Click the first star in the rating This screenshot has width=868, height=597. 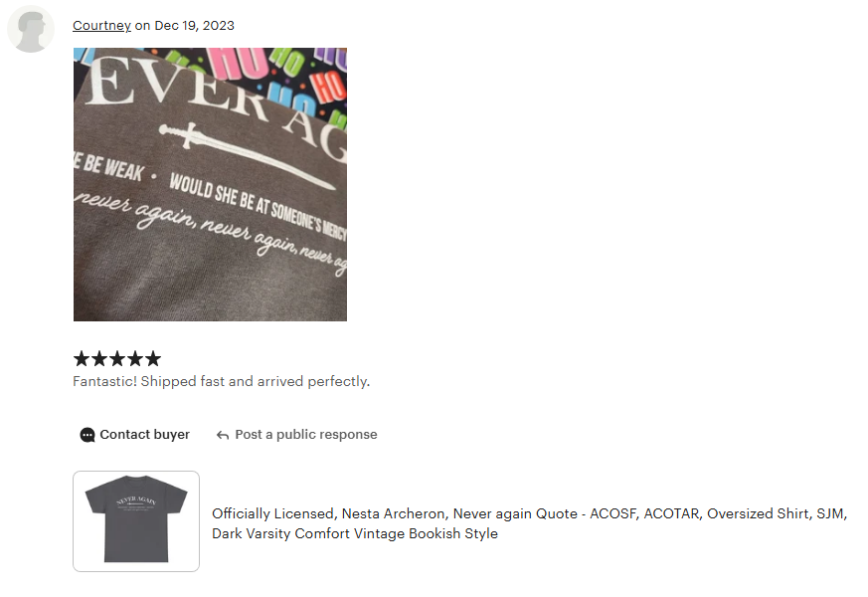[82, 359]
